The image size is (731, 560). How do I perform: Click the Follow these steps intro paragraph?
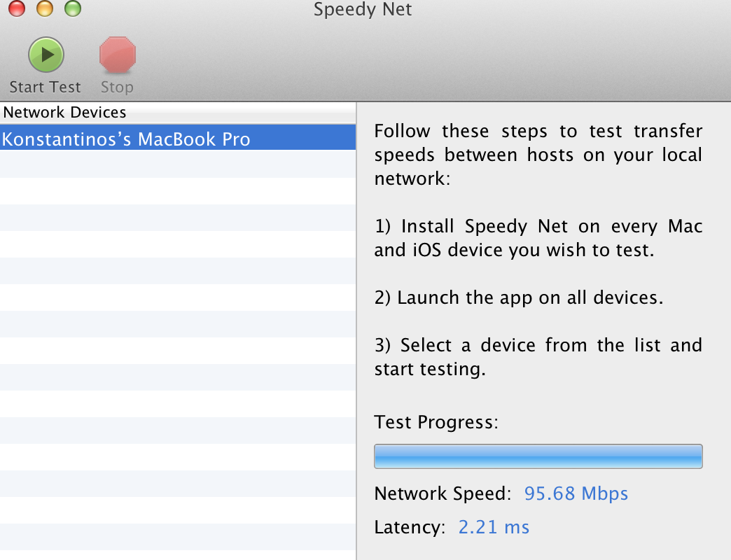click(x=538, y=155)
